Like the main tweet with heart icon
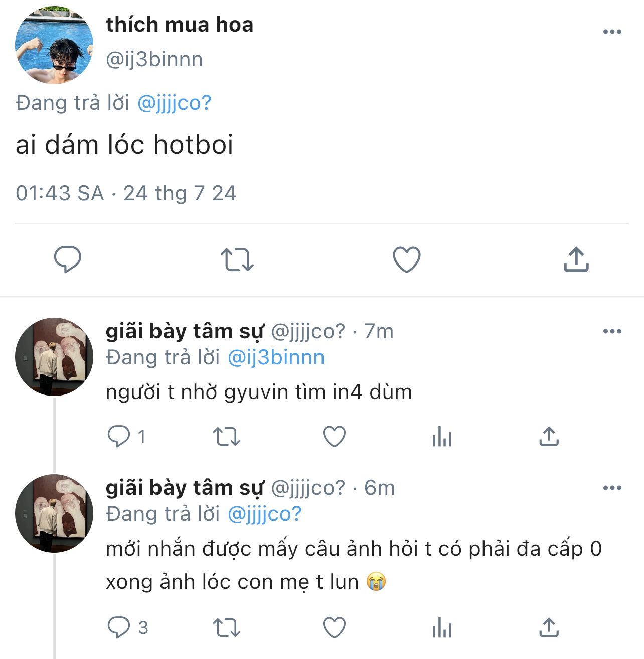 pyautogui.click(x=406, y=259)
